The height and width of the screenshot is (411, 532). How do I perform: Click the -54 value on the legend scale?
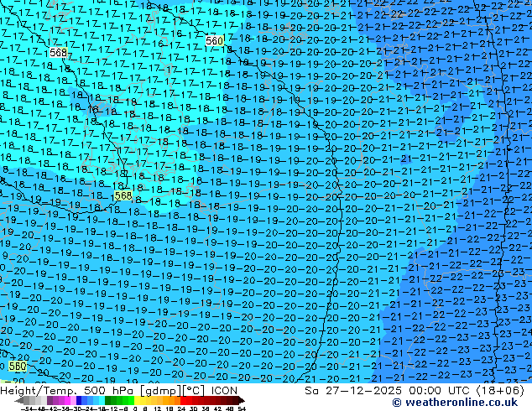pyautogui.click(x=27, y=408)
